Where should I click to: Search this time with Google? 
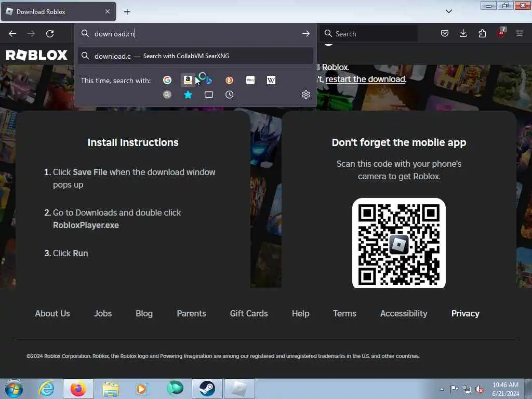[x=167, y=80]
